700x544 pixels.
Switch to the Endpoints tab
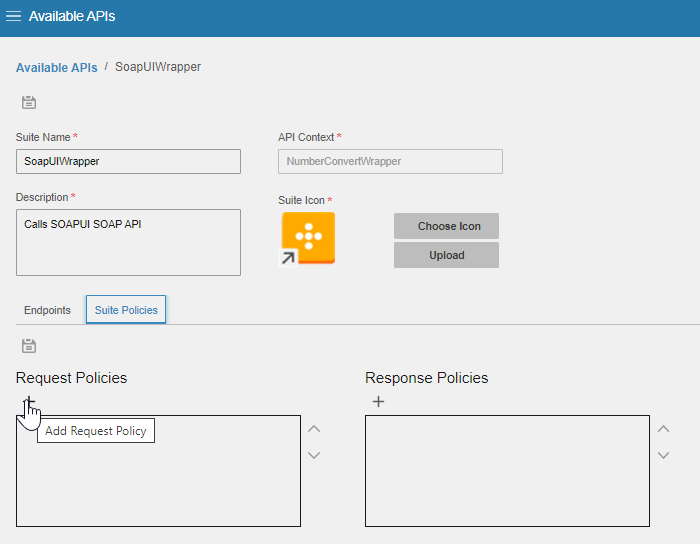[47, 310]
